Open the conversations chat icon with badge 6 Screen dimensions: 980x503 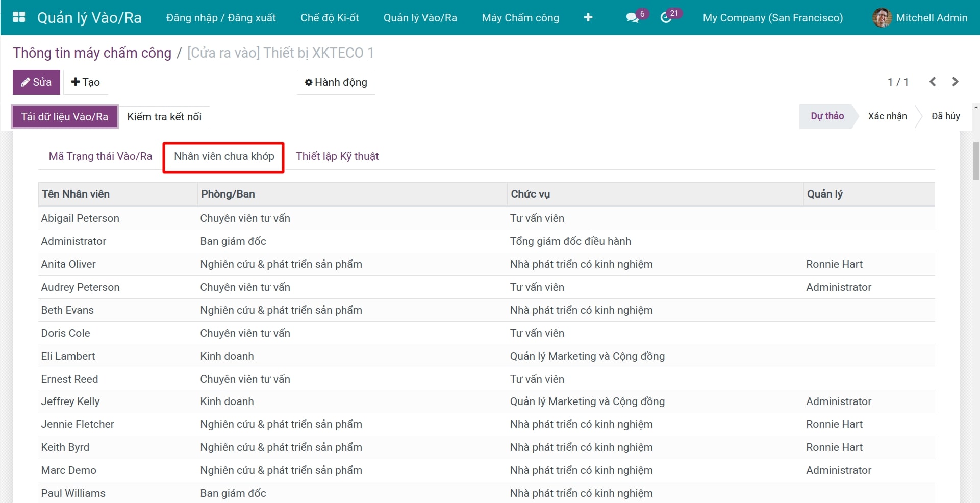(x=633, y=18)
